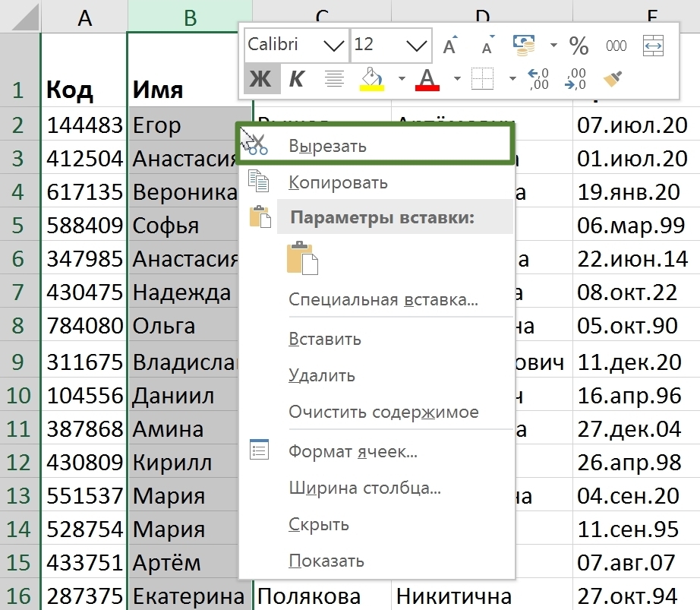This screenshot has height=610, width=700.
Task: Click date cell 07.июл.20
Action: click(x=635, y=125)
